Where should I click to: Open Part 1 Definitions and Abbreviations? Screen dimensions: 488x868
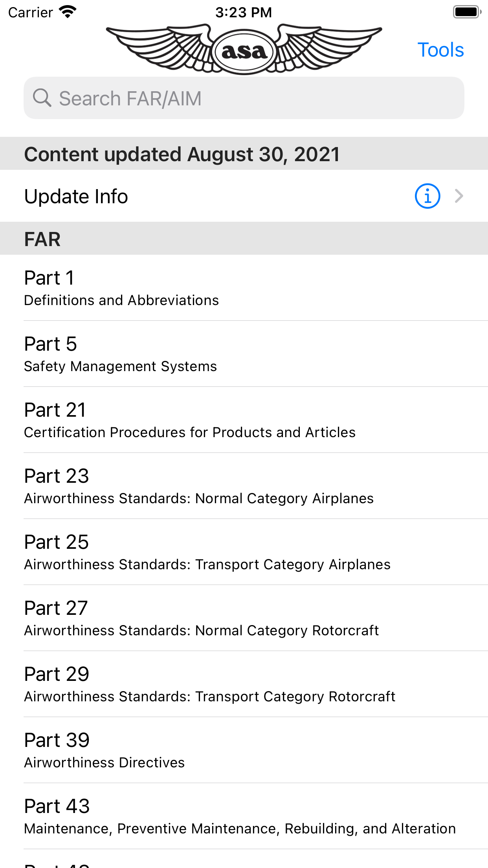point(244,288)
